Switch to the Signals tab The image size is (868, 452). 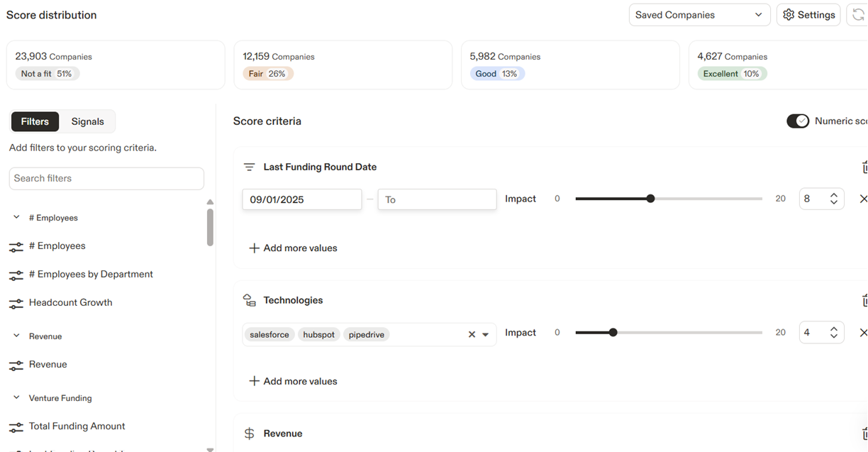click(87, 122)
